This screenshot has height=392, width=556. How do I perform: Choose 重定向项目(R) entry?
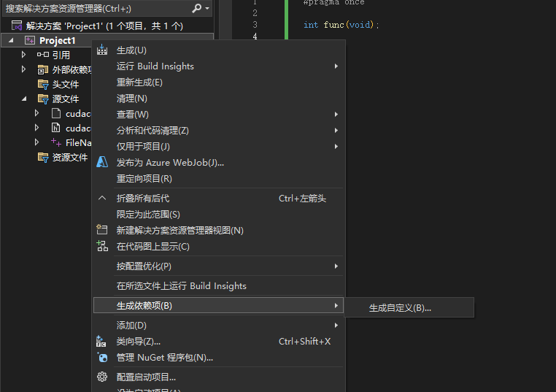pos(218,178)
